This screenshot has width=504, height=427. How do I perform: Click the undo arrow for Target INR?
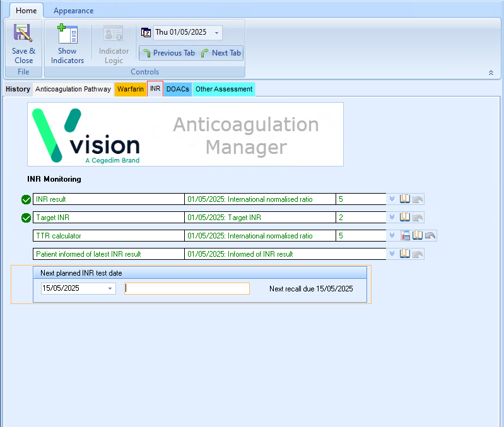coord(418,218)
